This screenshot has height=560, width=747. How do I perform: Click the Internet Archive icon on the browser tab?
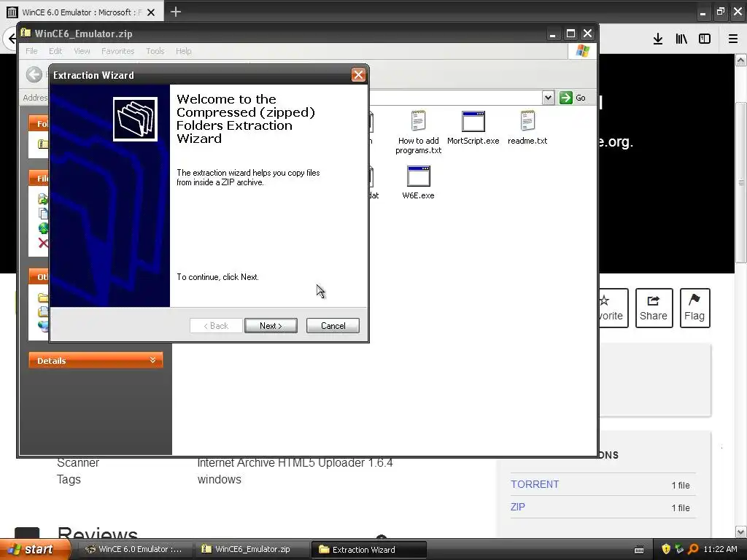tap(12, 12)
